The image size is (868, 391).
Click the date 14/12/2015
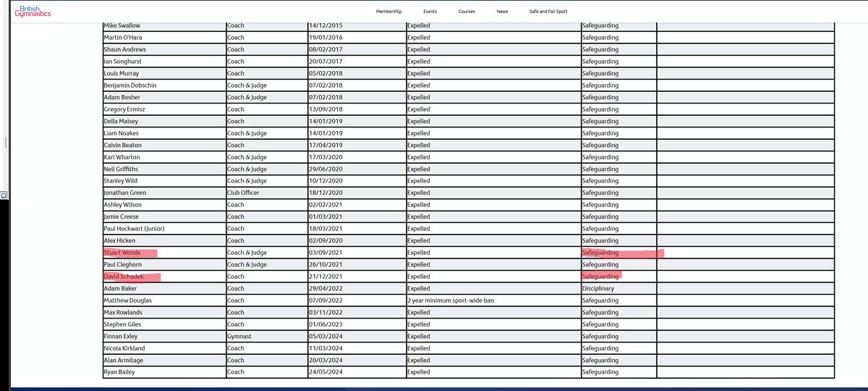pyautogui.click(x=325, y=26)
